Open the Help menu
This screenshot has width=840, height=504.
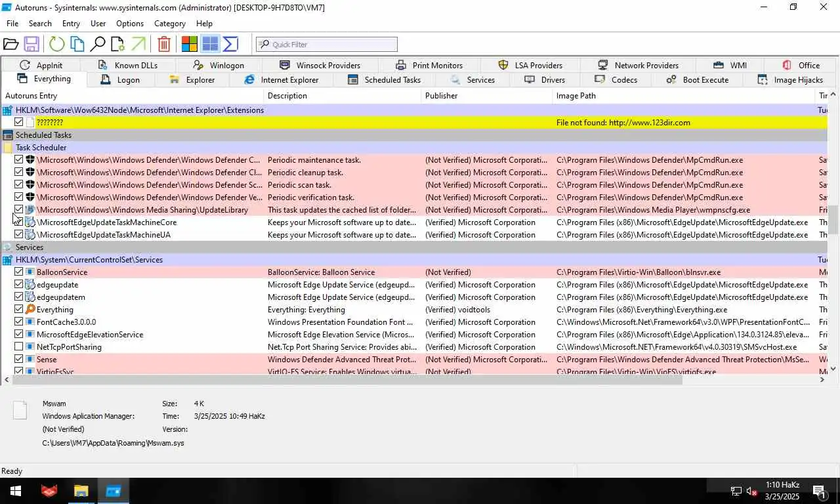[x=204, y=23]
